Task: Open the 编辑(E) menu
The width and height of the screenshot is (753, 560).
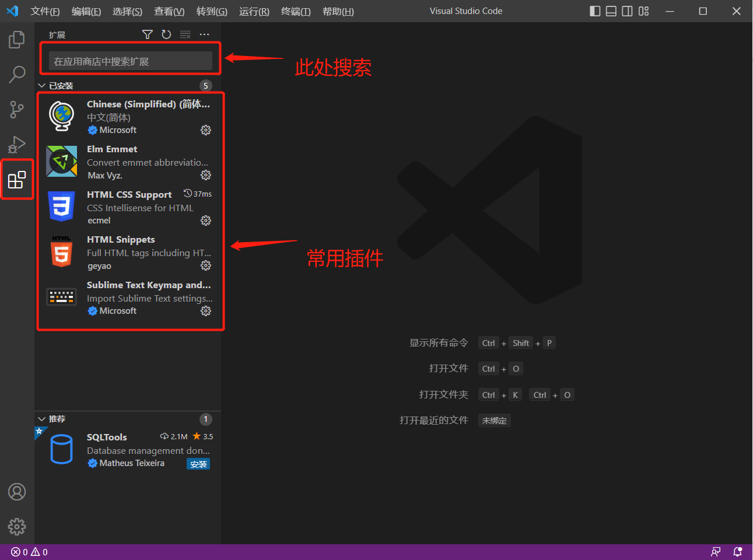Action: [86, 11]
